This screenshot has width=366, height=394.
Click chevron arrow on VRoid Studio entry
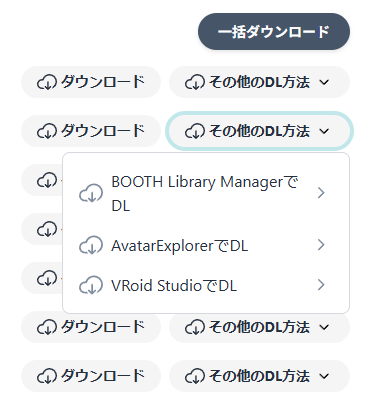[321, 285]
